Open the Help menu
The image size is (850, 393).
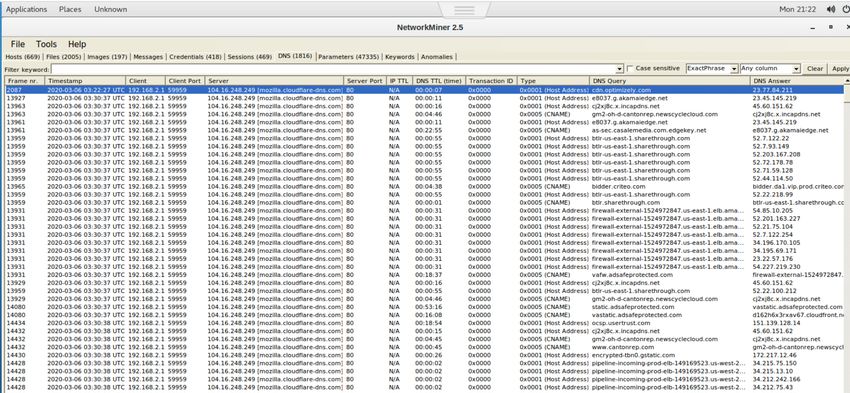[x=77, y=44]
